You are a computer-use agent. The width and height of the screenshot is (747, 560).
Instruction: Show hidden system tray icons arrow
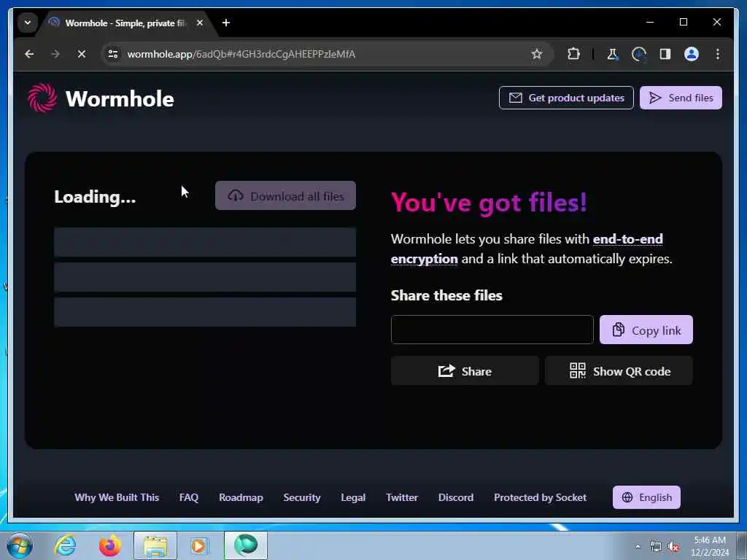click(638, 547)
